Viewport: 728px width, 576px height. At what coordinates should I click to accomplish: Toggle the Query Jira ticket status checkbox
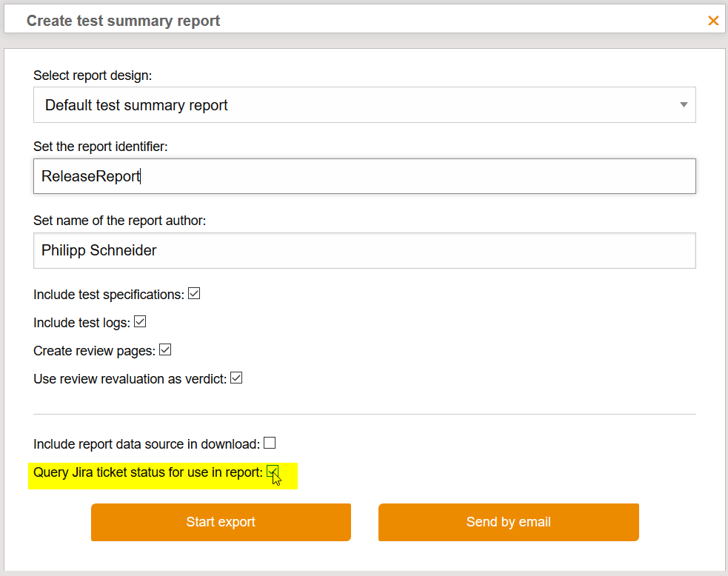pyautogui.click(x=273, y=472)
